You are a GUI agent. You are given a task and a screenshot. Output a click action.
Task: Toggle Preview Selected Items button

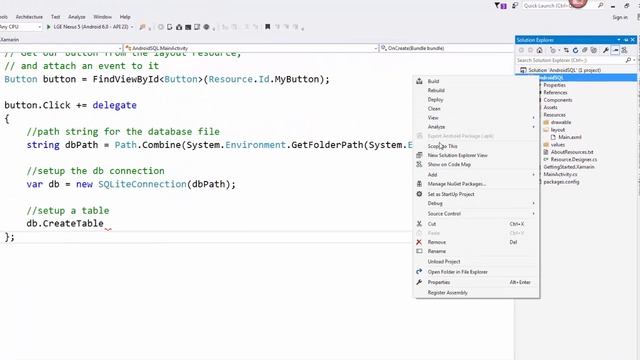615,50
